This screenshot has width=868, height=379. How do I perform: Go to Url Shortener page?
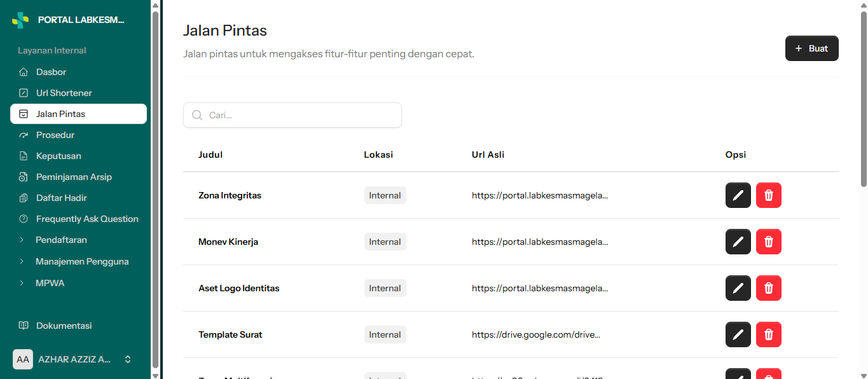[x=79, y=93]
